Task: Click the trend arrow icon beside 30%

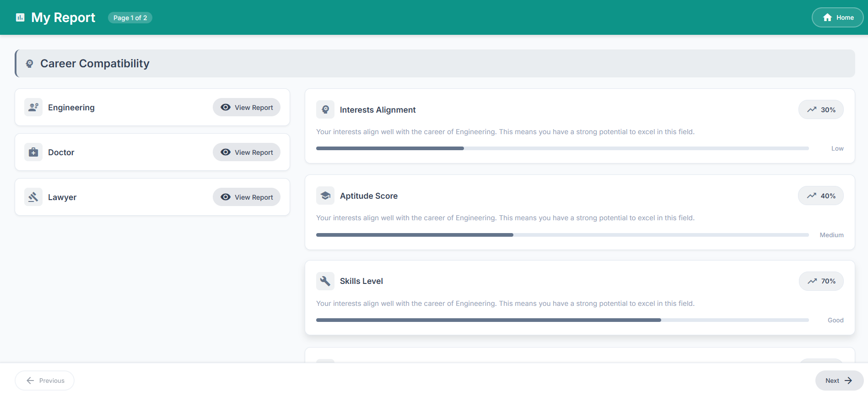Action: click(812, 109)
